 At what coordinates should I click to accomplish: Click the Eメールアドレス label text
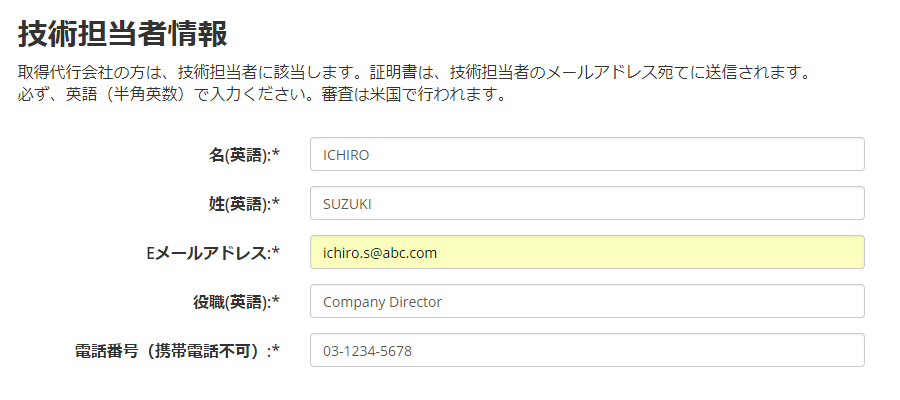208,253
